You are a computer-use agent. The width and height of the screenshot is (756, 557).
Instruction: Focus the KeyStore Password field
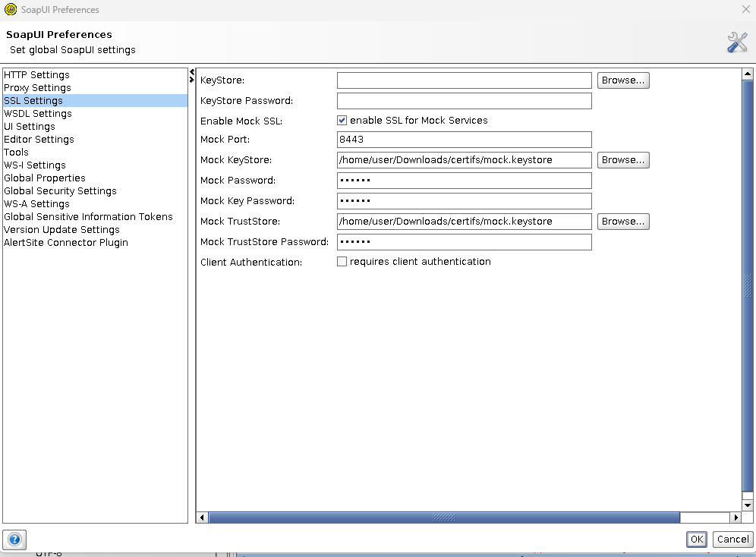464,101
